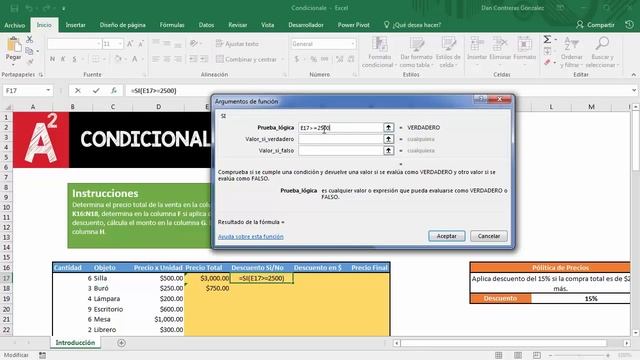Click the Compartir share button
The image size is (640, 360).
[596, 25]
